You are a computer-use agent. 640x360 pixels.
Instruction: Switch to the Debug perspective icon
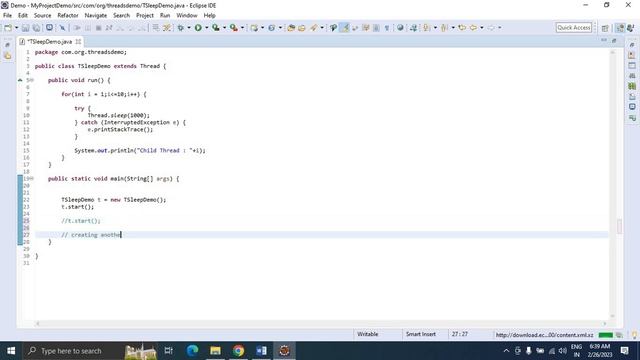click(x=631, y=28)
